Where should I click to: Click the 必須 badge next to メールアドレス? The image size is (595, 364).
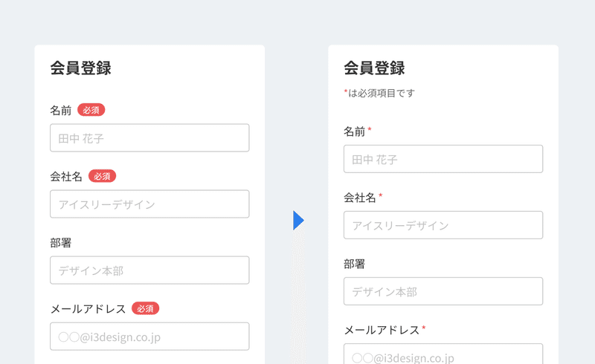coord(145,308)
